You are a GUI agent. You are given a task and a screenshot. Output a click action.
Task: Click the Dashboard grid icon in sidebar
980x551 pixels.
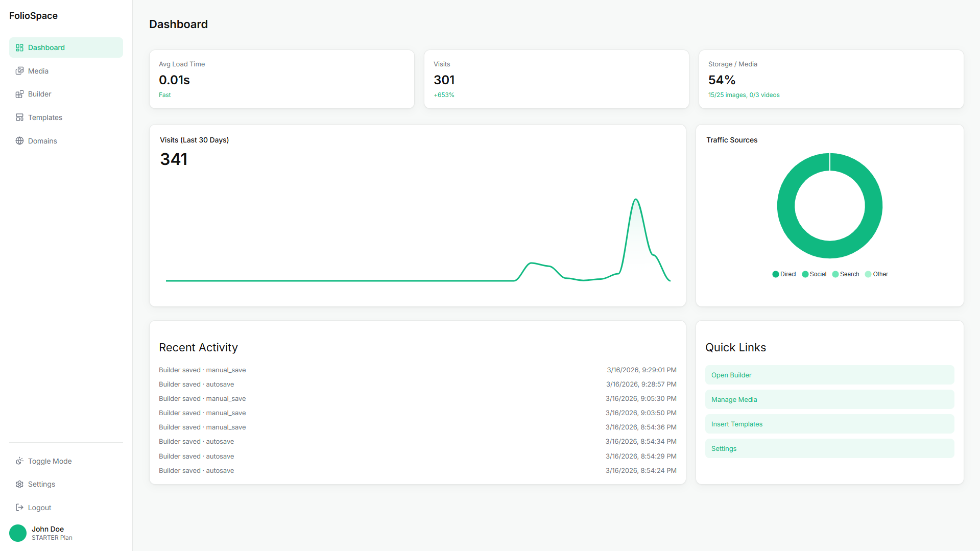pos(19,47)
